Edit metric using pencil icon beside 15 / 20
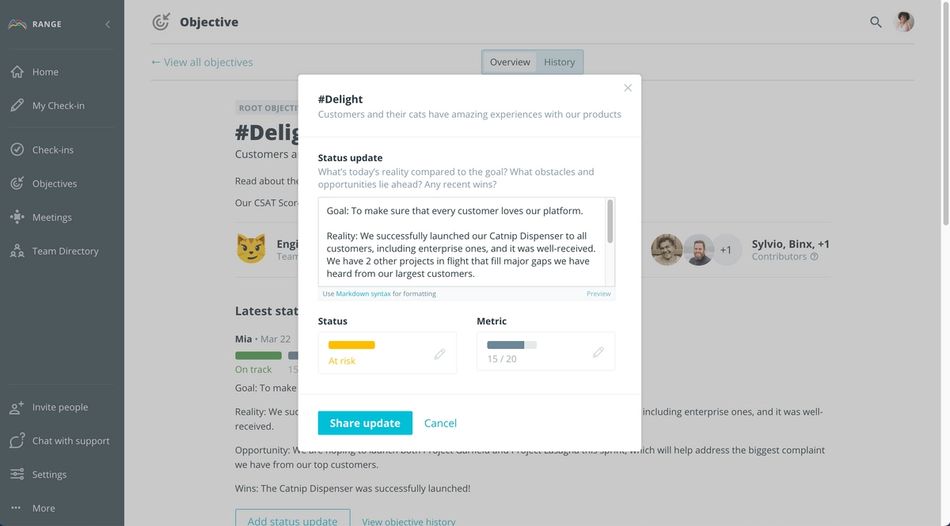 (x=598, y=351)
